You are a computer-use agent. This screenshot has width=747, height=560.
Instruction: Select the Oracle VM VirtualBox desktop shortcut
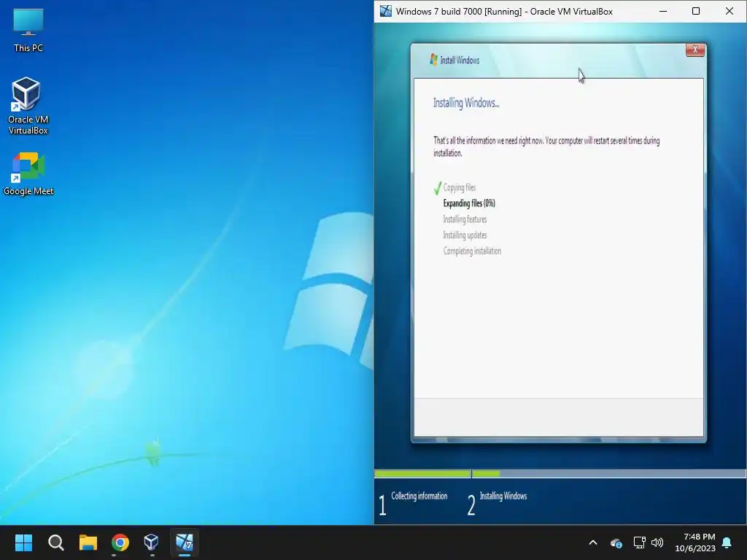[x=28, y=106]
